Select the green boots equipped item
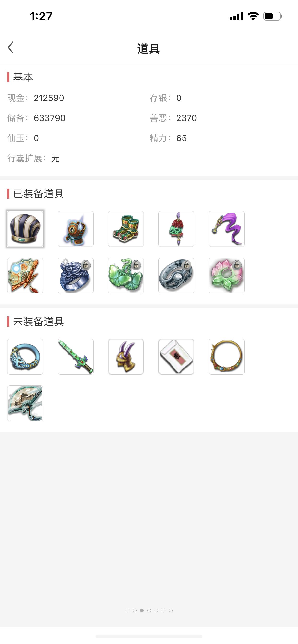The height and width of the screenshot is (644, 298). coord(126,229)
